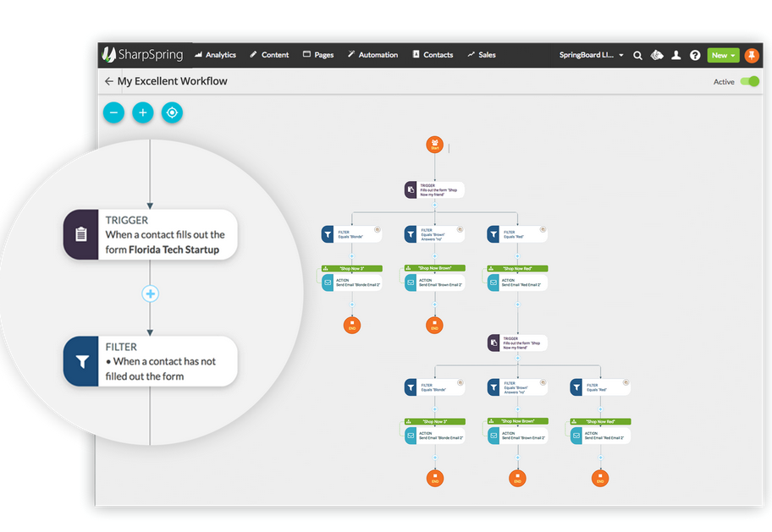The width and height of the screenshot is (772, 532).
Task: Open the green New dropdown button
Action: point(723,55)
